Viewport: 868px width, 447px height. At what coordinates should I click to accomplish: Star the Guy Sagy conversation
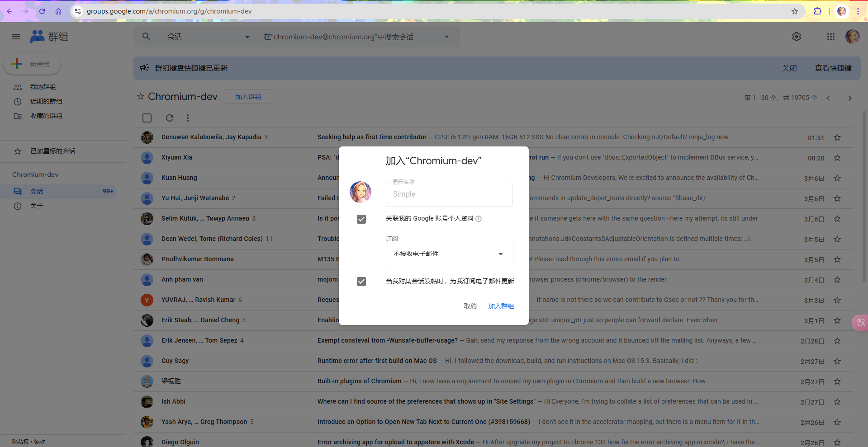point(837,361)
